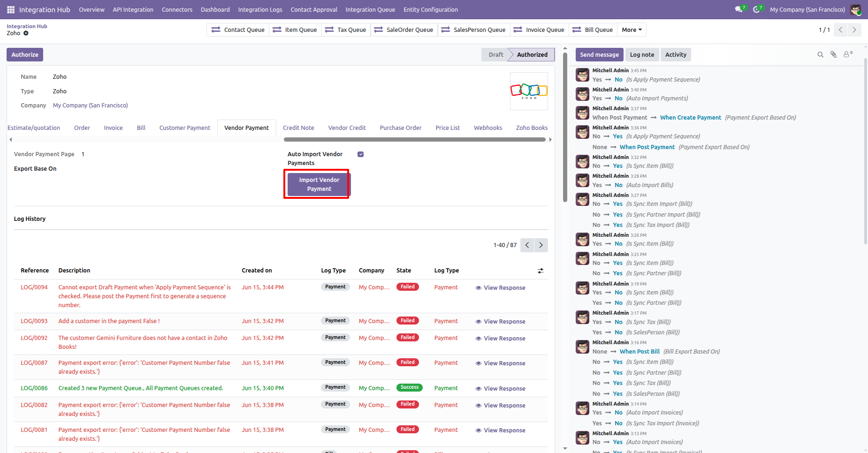Image resolution: width=868 pixels, height=453 pixels.
Task: Open SaleOrder Queue smart button
Action: click(404, 30)
